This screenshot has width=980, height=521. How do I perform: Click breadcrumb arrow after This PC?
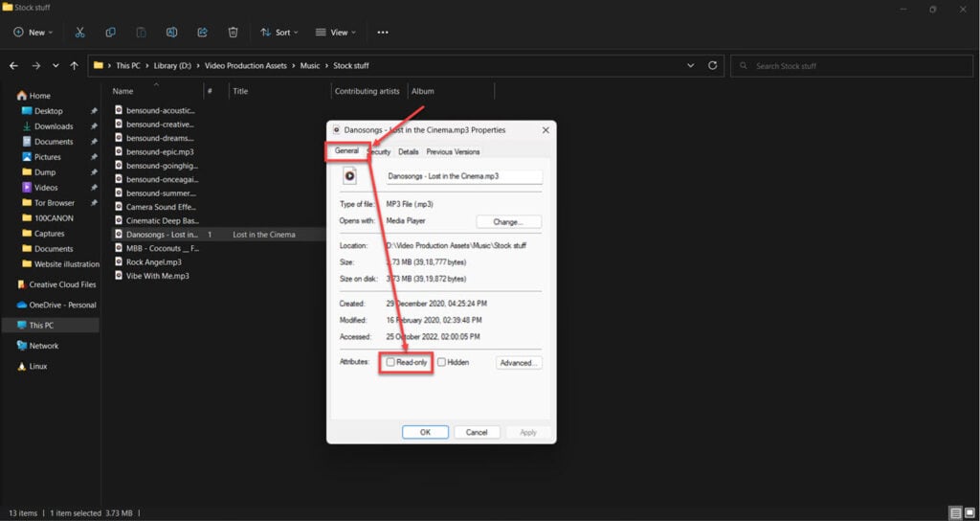pos(146,66)
